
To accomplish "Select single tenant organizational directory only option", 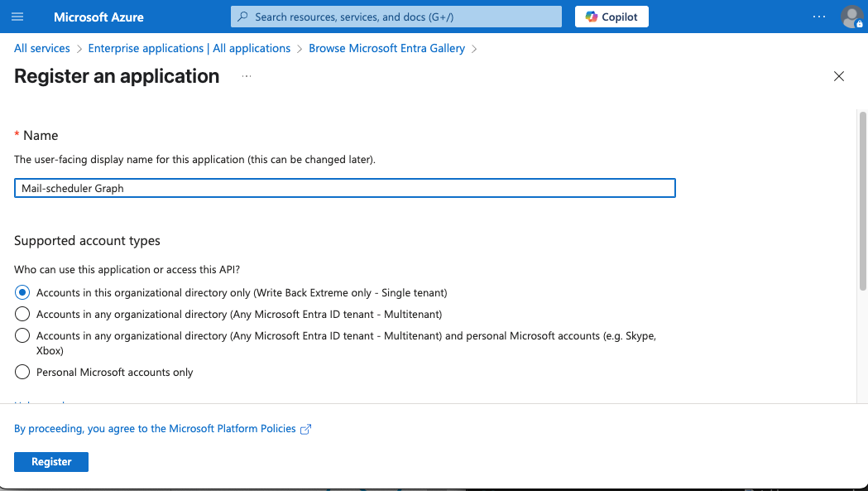I will (x=22, y=292).
